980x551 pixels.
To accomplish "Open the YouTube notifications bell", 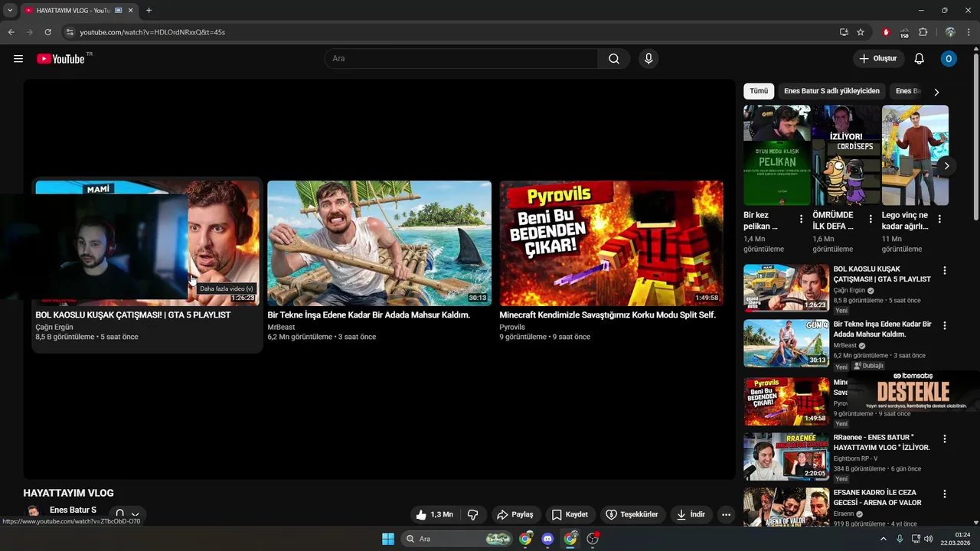I will [920, 59].
